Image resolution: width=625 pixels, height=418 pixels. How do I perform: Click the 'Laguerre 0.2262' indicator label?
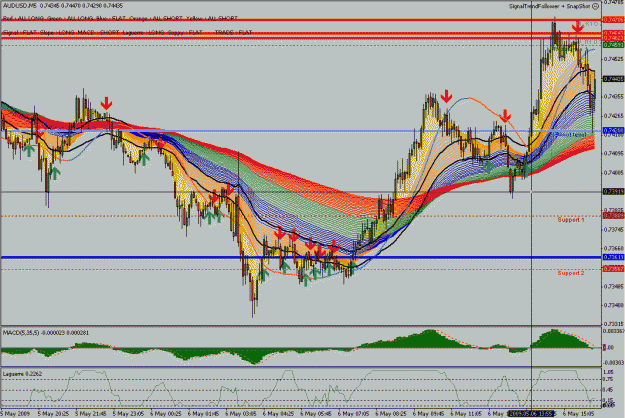click(x=22, y=374)
